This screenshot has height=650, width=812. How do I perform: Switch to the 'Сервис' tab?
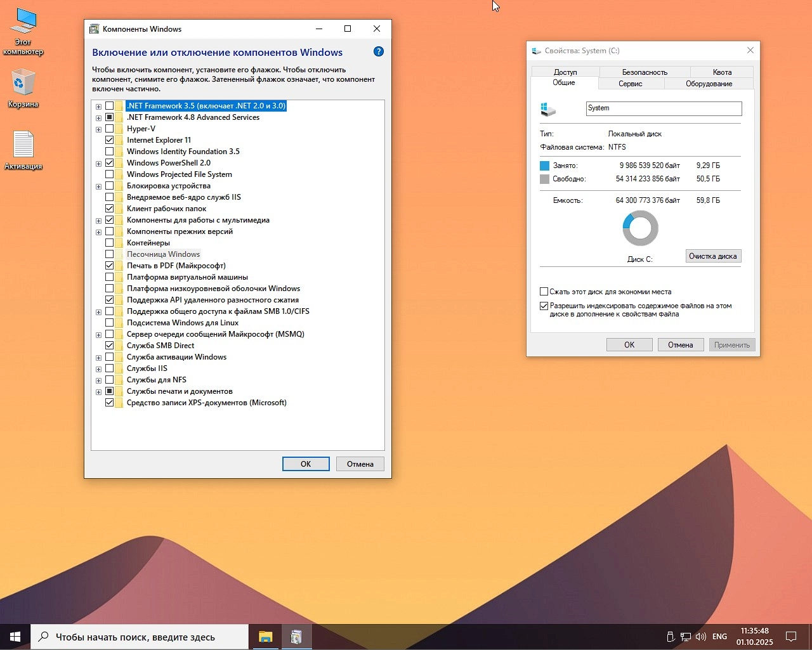(x=630, y=84)
